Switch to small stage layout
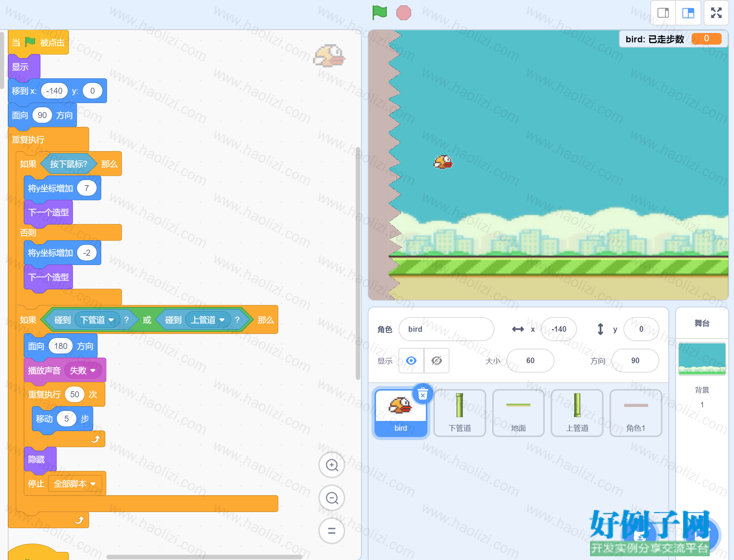Viewport: 734px width, 560px height. 663,13
